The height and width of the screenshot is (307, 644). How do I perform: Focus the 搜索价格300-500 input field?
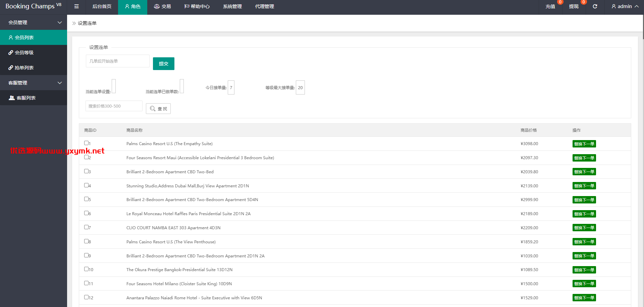click(x=114, y=106)
